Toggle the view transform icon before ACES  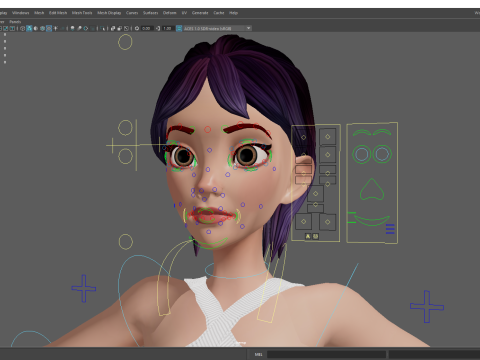(x=179, y=28)
